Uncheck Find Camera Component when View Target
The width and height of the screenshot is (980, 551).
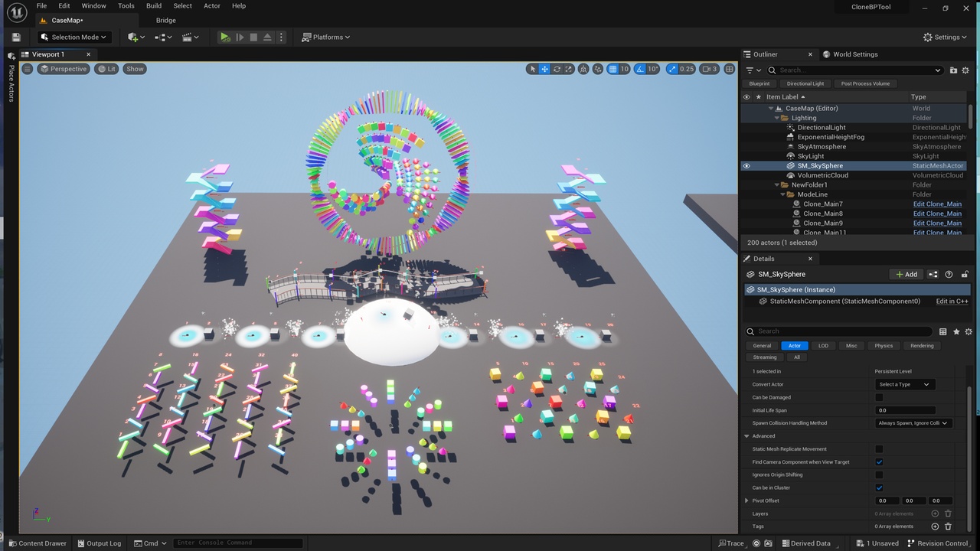tap(879, 462)
